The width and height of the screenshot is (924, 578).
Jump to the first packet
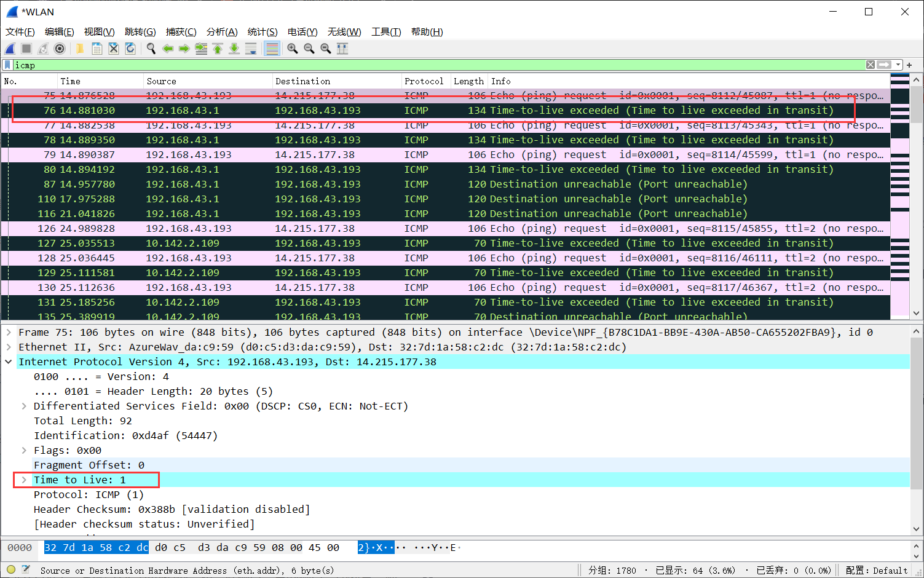coord(218,49)
